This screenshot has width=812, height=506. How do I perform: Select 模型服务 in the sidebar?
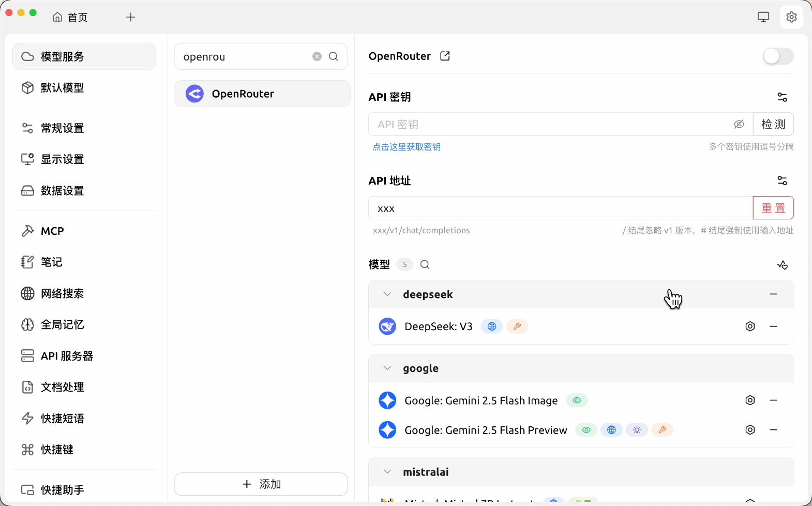point(84,56)
